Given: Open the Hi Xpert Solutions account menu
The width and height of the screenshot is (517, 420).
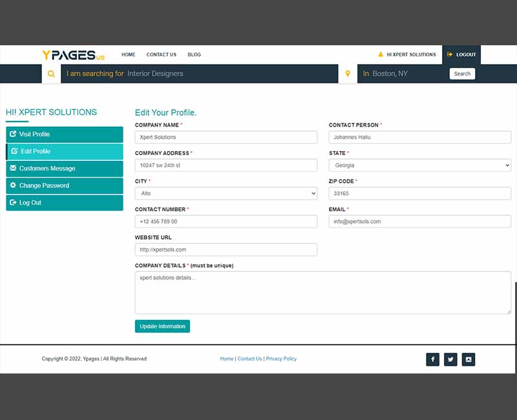Looking at the screenshot, I should tap(407, 55).
